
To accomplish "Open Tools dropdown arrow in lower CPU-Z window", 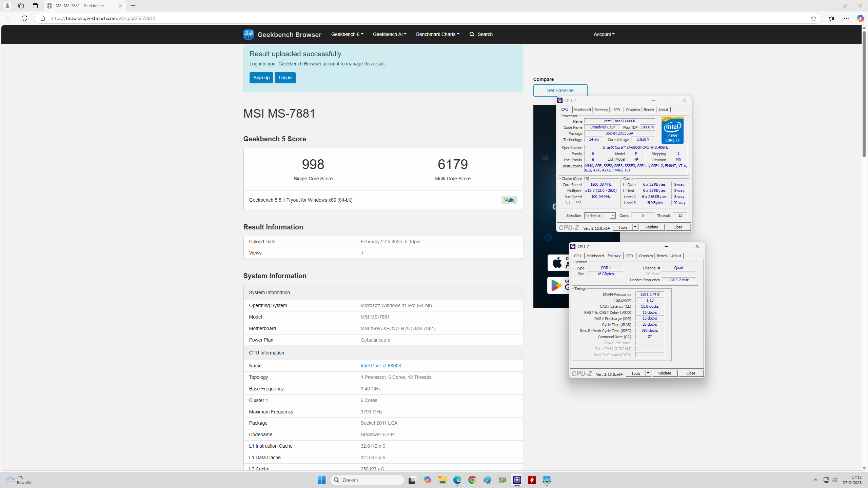I will point(648,373).
